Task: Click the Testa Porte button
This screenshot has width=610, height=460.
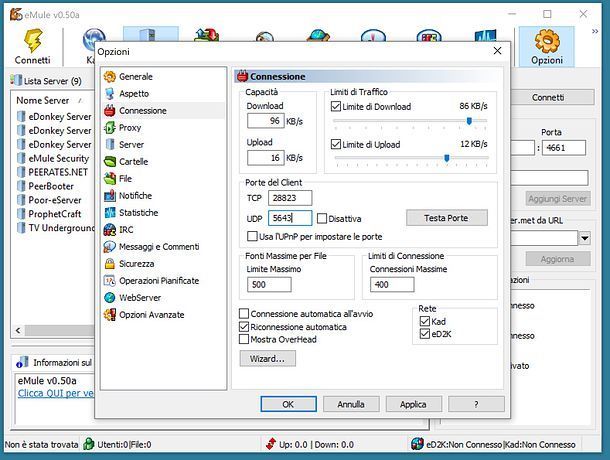Action: [446, 218]
